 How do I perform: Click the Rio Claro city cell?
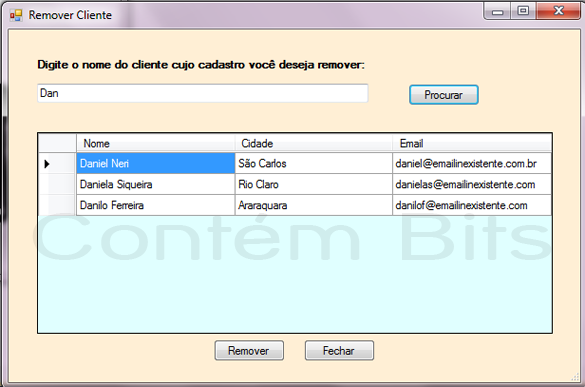(x=313, y=184)
